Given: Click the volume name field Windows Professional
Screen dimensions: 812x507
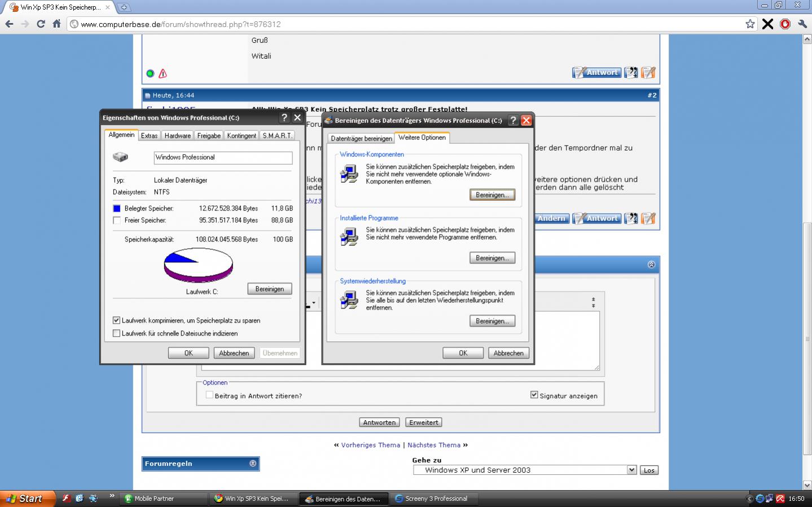Looking at the screenshot, I should coord(223,157).
